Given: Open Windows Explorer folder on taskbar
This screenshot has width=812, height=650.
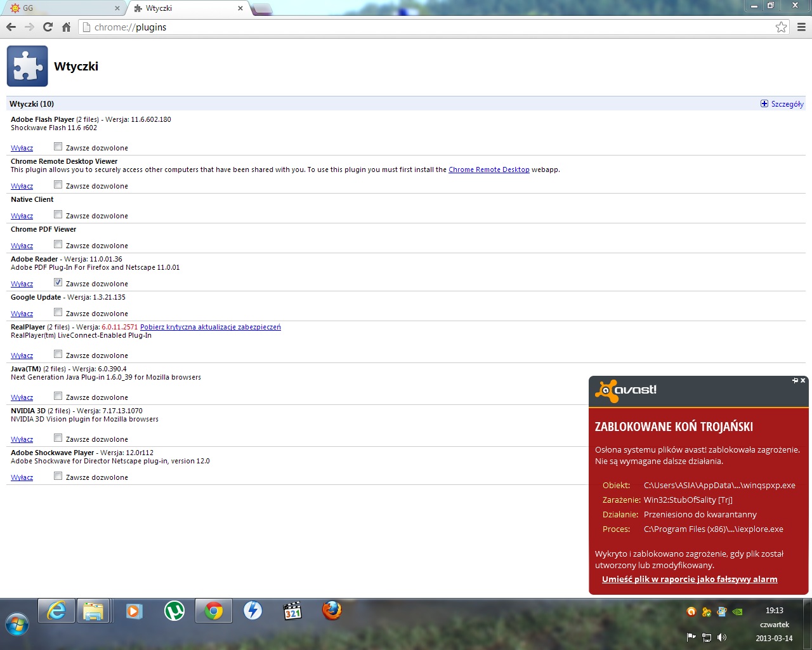Looking at the screenshot, I should click(93, 611).
